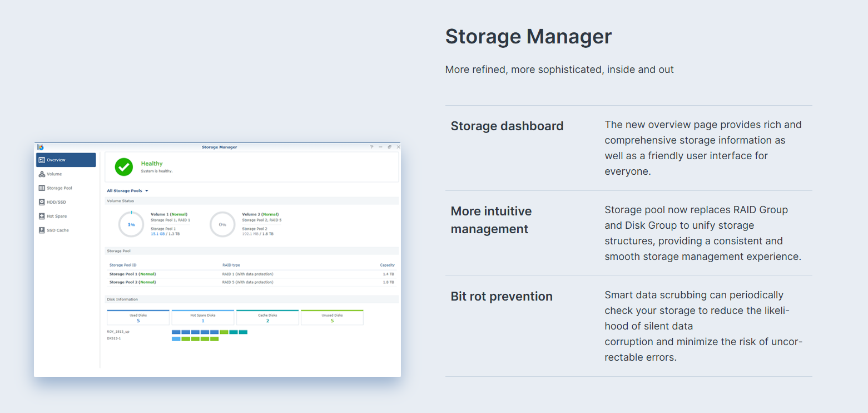This screenshot has height=413, width=868.
Task: Select the Storage Pool 1 (Normal) row
Action: pyautogui.click(x=252, y=274)
